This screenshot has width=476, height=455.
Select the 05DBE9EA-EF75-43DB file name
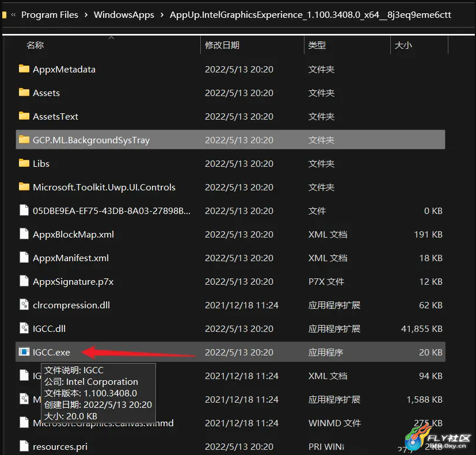pyautogui.click(x=112, y=211)
